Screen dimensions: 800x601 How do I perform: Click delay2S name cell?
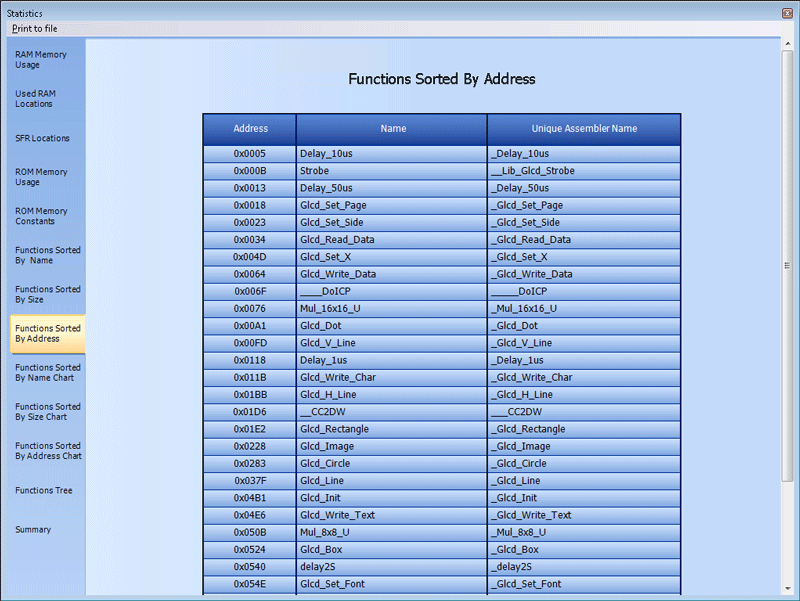[392, 567]
